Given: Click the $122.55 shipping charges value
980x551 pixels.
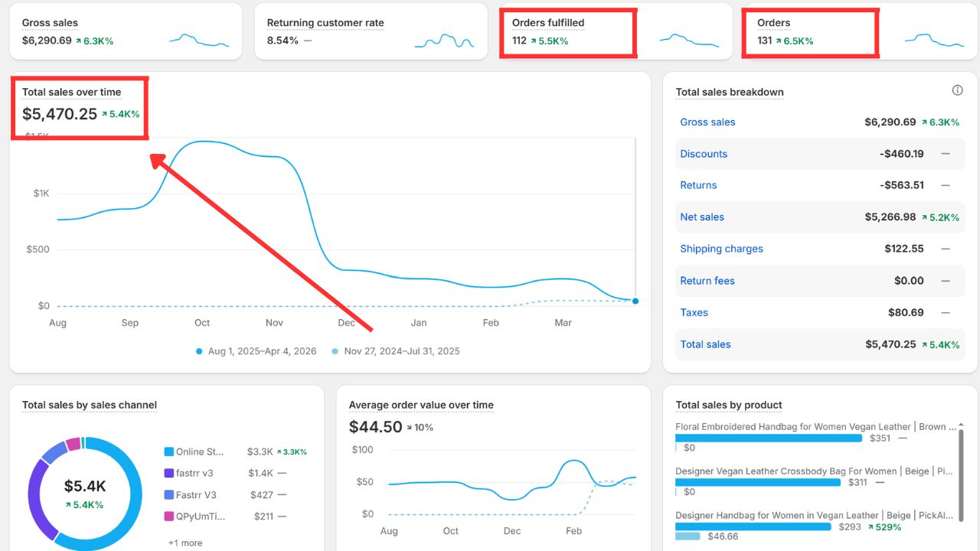Looking at the screenshot, I should pyautogui.click(x=904, y=249).
